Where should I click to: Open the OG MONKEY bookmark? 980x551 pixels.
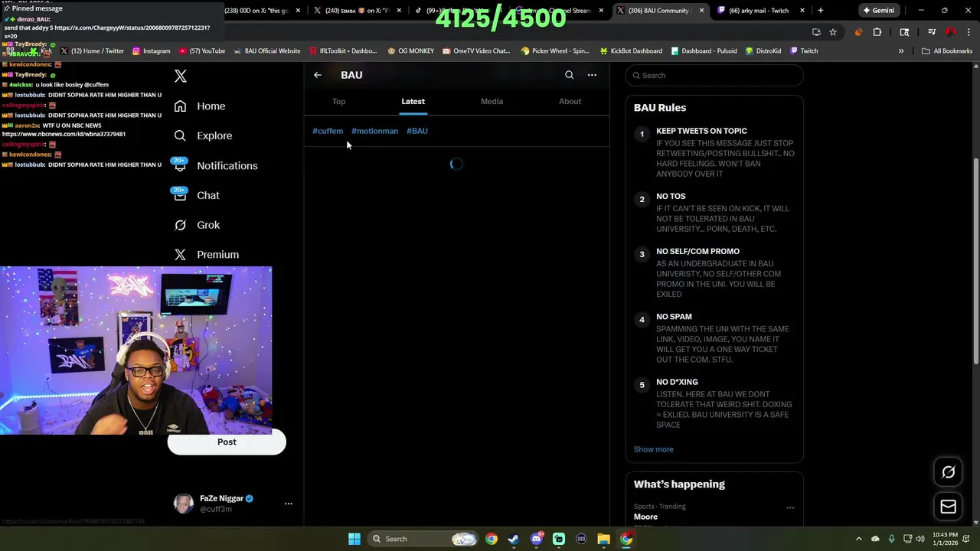tap(410, 51)
